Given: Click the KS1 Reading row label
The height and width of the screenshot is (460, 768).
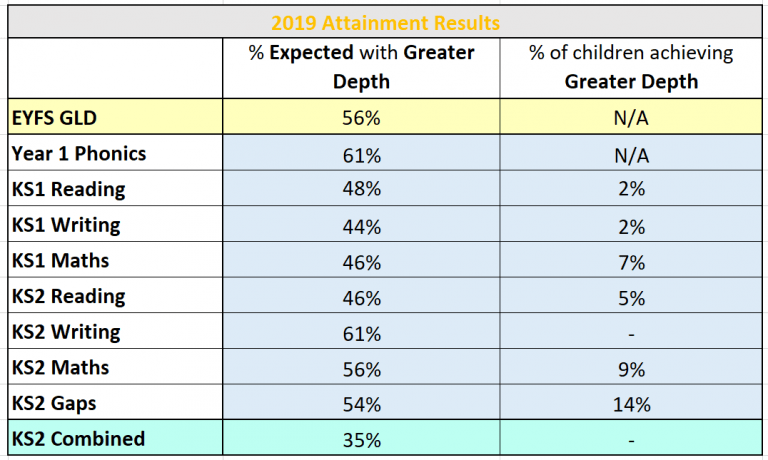Looking at the screenshot, I should pos(68,189).
